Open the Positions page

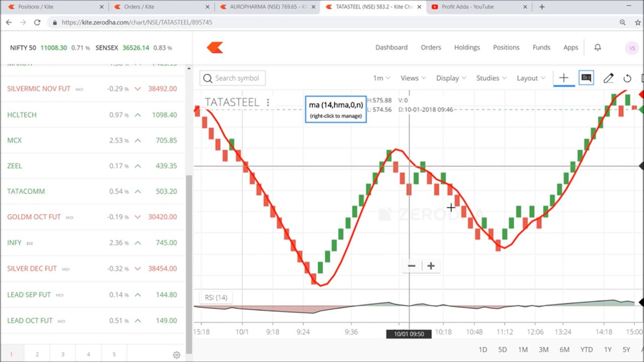[506, 47]
